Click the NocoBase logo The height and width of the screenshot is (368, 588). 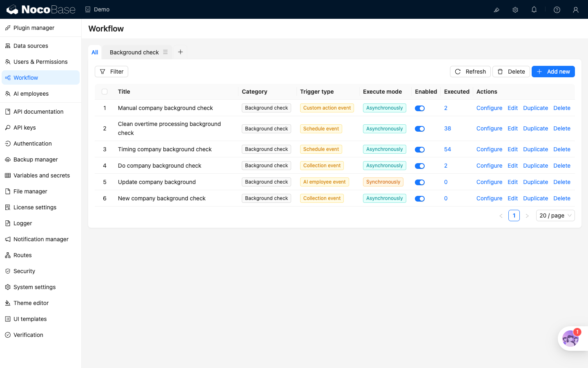click(x=41, y=9)
